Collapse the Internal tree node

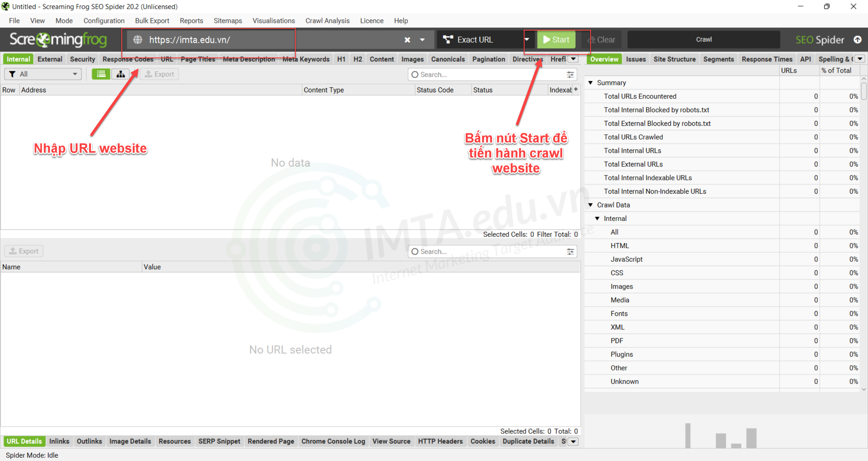pyautogui.click(x=597, y=219)
